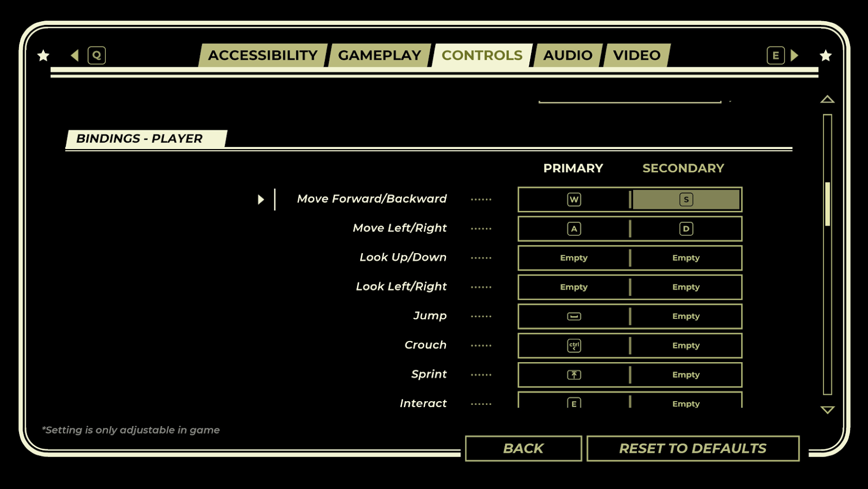Image resolution: width=868 pixels, height=489 pixels.
Task: Click the previous tab arrow next to Q
Action: (x=75, y=55)
